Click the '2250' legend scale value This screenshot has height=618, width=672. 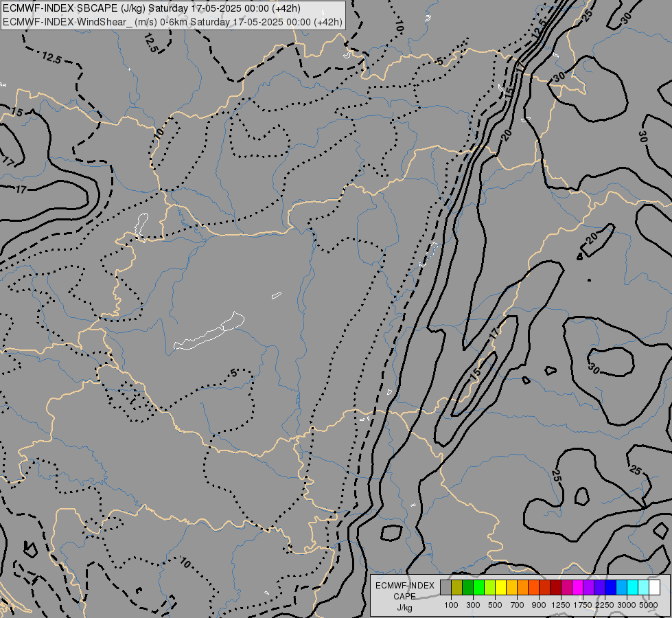[605, 605]
